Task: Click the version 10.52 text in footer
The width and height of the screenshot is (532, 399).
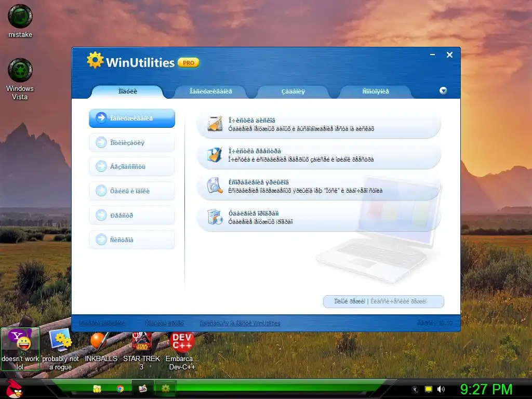Action: tap(435, 323)
